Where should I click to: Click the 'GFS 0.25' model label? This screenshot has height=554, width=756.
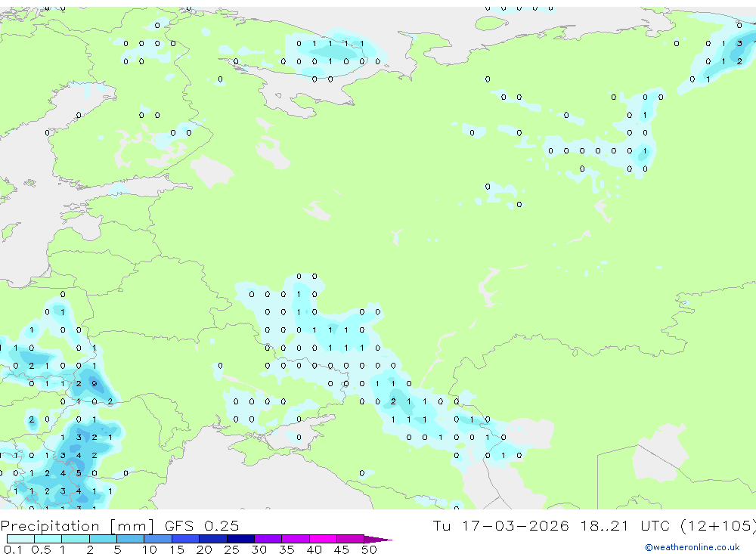click(202, 525)
